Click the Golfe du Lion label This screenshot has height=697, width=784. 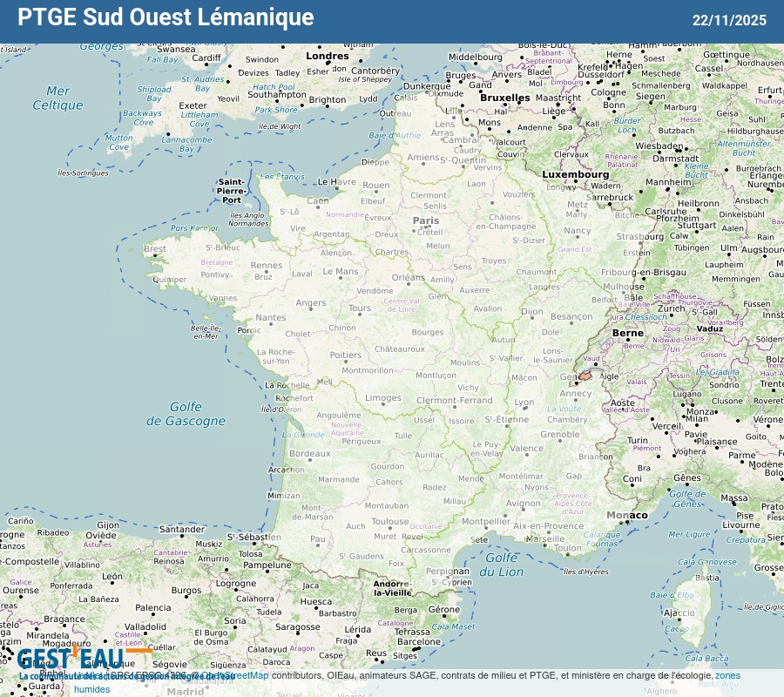(504, 565)
